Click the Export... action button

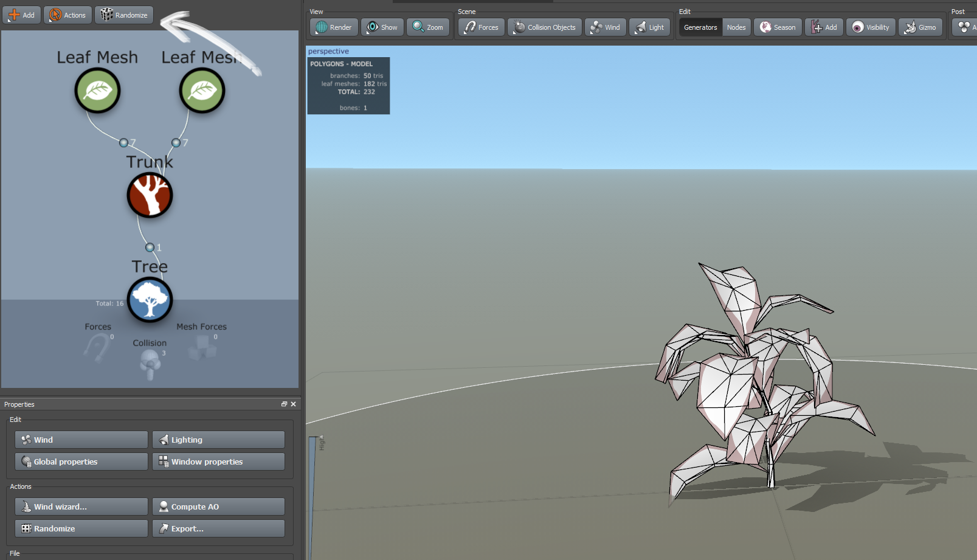(218, 528)
